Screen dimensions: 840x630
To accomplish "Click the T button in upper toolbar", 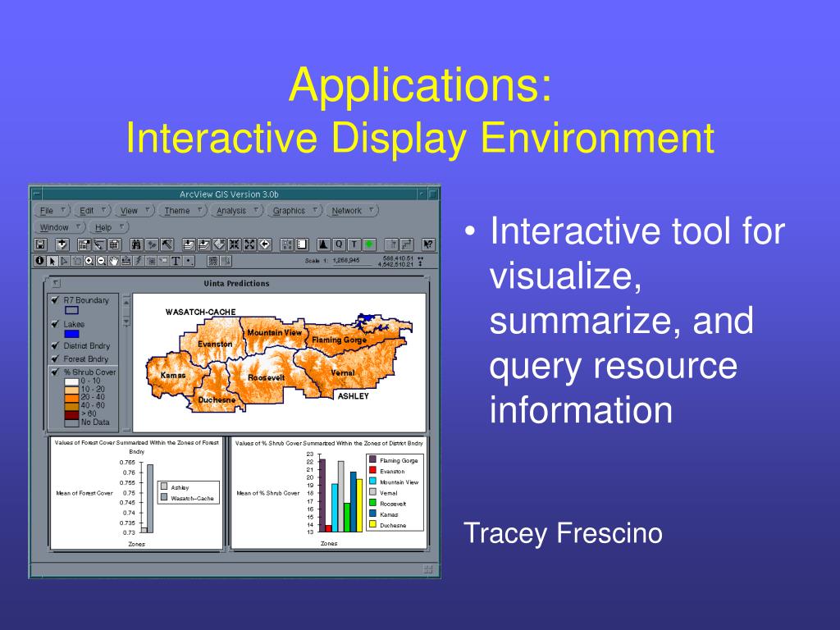I will click(354, 244).
